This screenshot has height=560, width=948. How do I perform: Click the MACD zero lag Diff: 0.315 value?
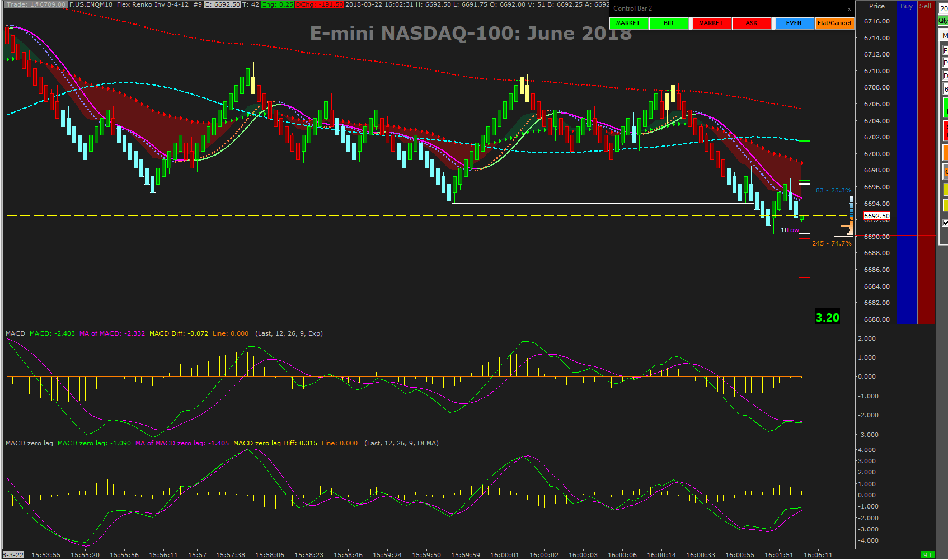pos(275,443)
